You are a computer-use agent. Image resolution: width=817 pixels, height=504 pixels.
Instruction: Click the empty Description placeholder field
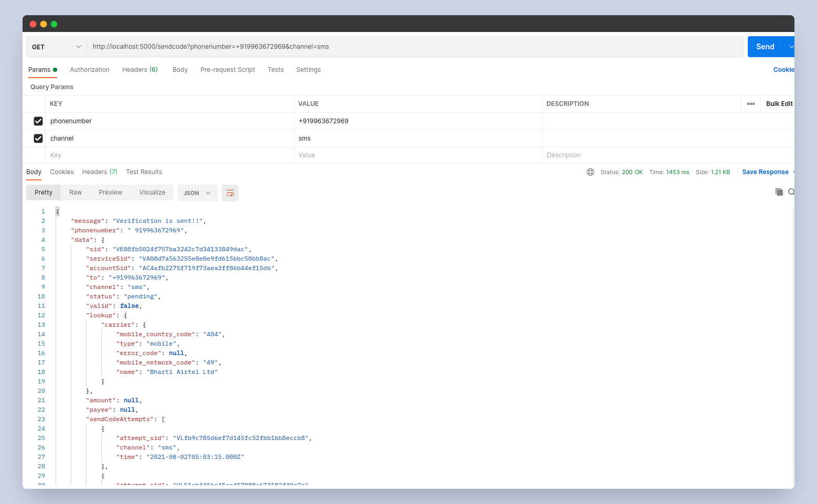pos(668,155)
